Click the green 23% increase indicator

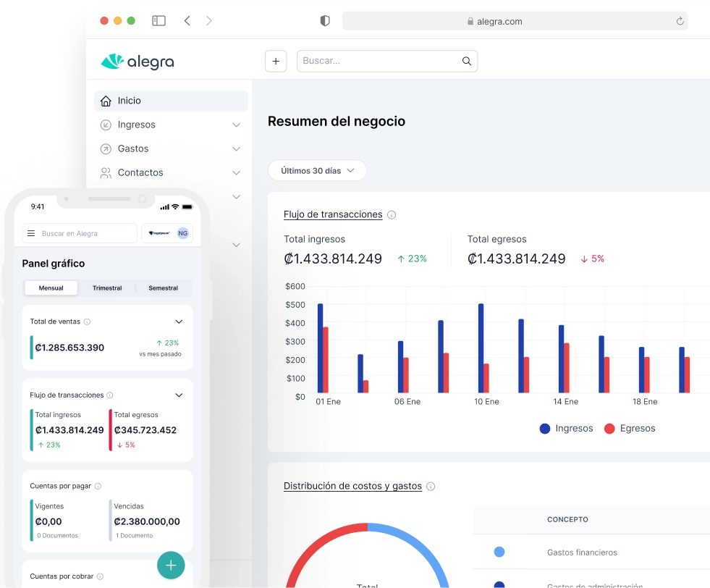(412, 259)
